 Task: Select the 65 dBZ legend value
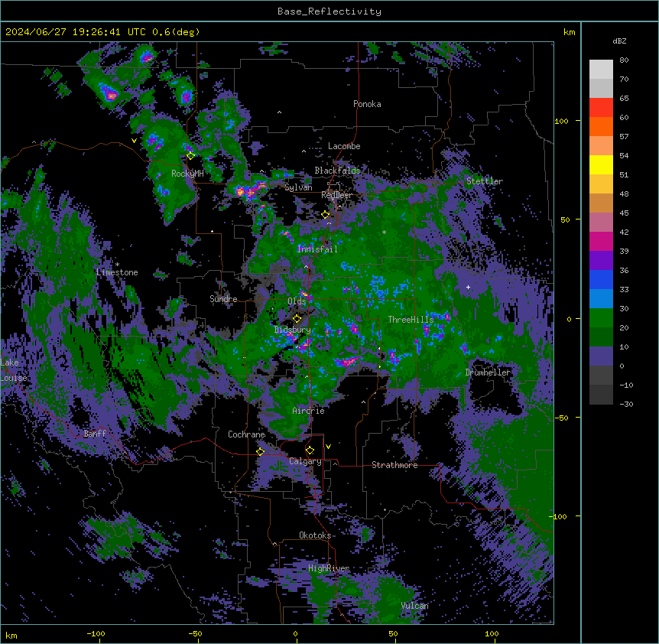tap(624, 99)
